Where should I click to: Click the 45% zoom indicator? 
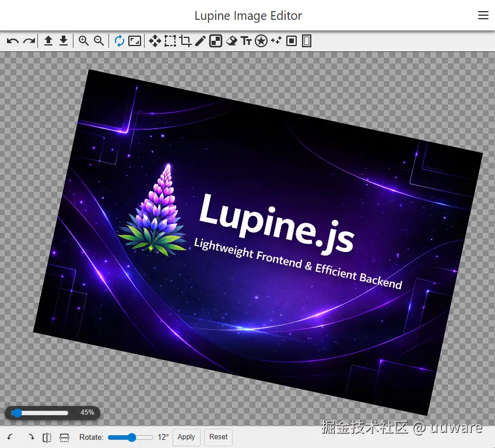pos(87,412)
